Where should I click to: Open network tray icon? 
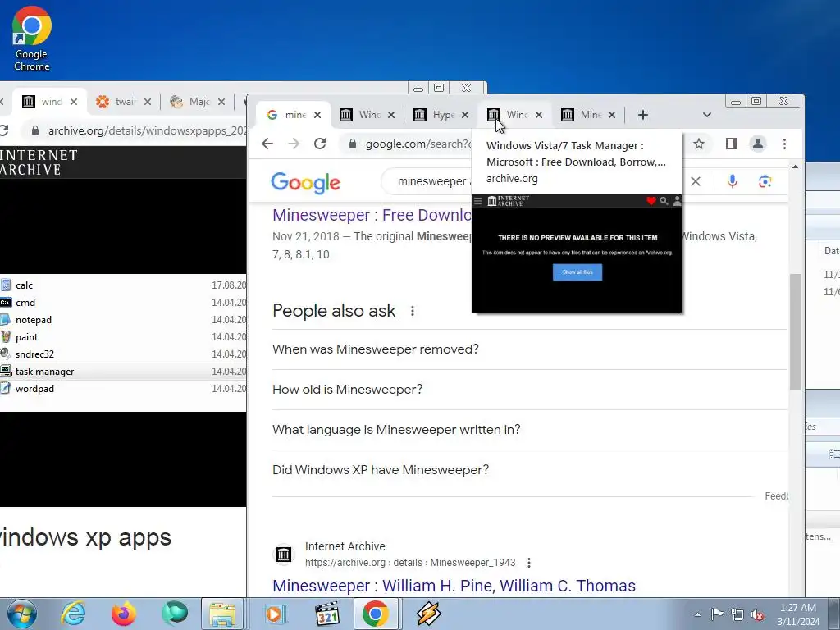(x=737, y=614)
